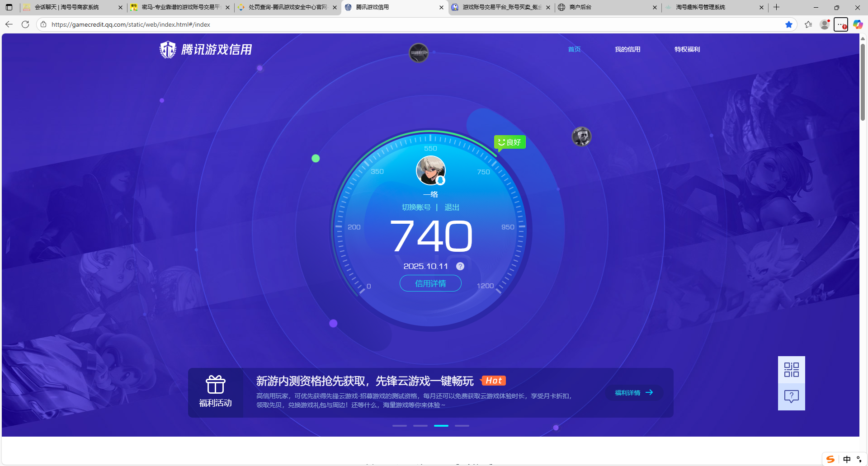The width and height of the screenshot is (868, 466).
Task: Click the question mark beside the score date
Action: 460,266
